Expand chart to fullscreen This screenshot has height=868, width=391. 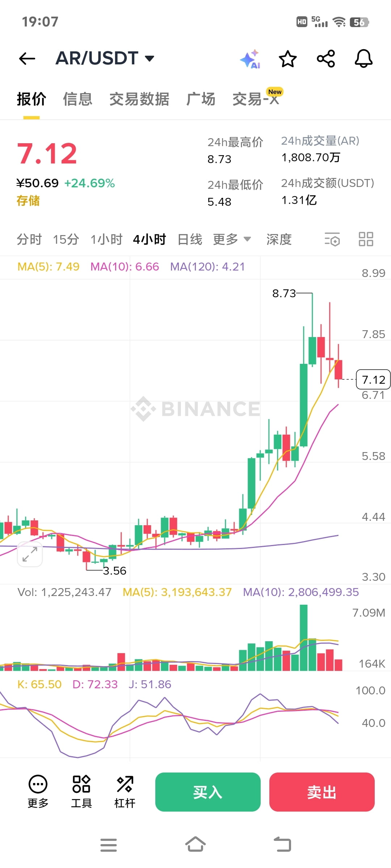[x=30, y=554]
